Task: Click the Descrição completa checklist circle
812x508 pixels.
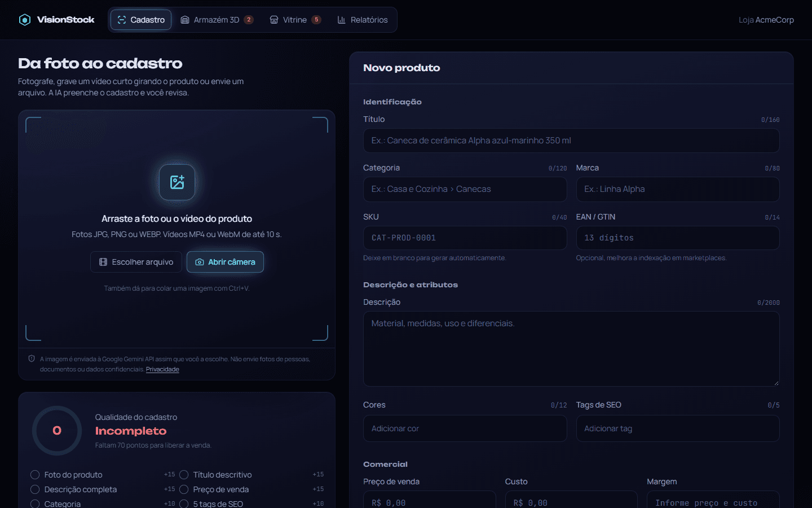Action: 35,489
